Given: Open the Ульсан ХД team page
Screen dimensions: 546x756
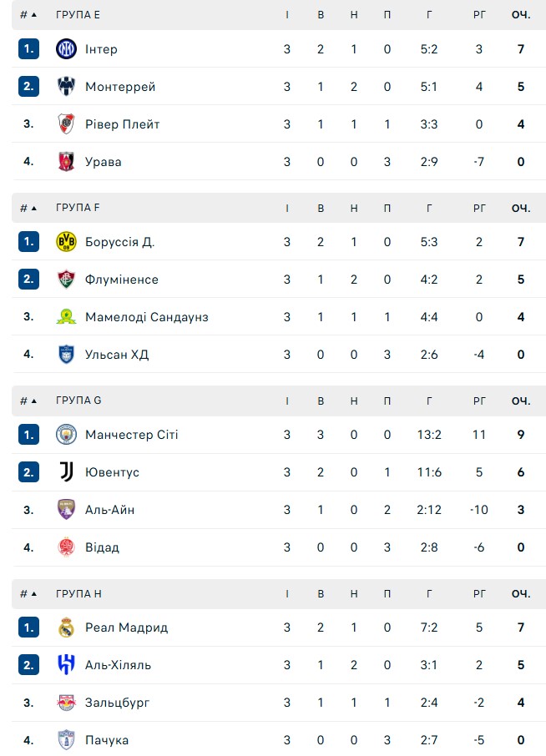Looking at the screenshot, I should [116, 355].
